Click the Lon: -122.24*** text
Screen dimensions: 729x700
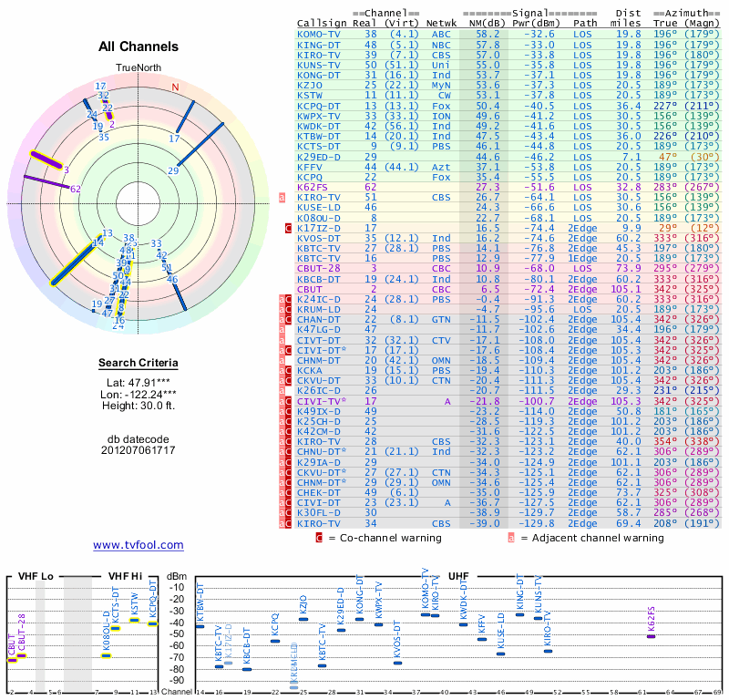coord(139,395)
